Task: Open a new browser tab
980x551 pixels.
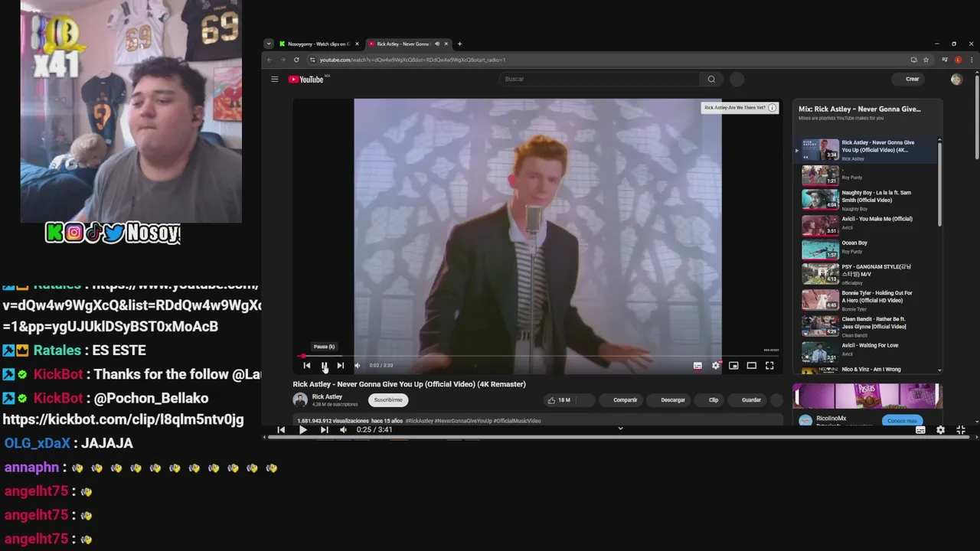Action: click(459, 44)
